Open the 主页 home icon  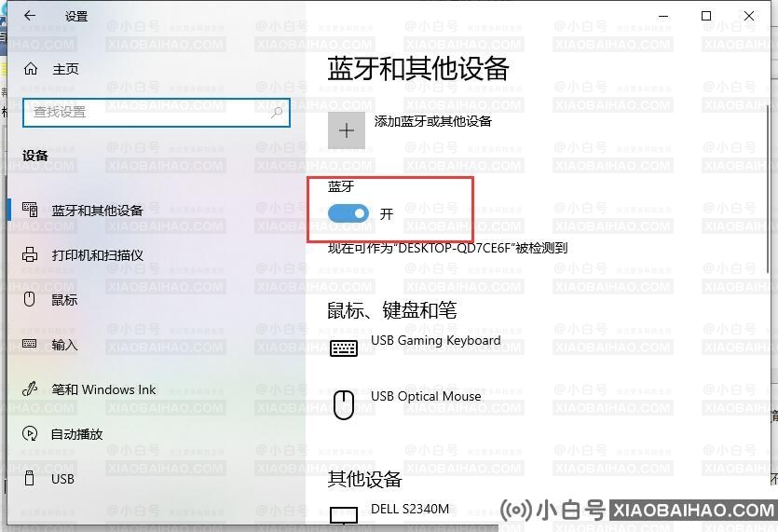31,69
